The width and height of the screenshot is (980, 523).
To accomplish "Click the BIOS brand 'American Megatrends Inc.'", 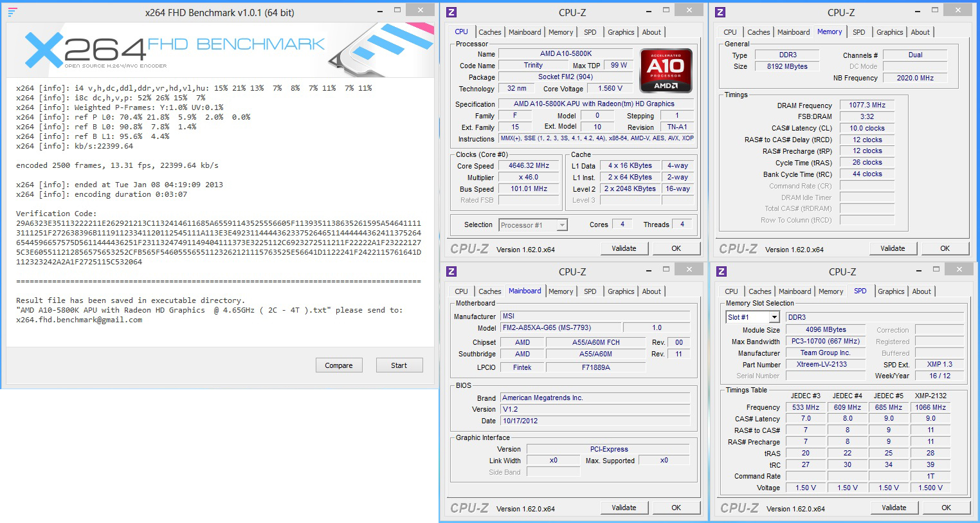I will [595, 398].
